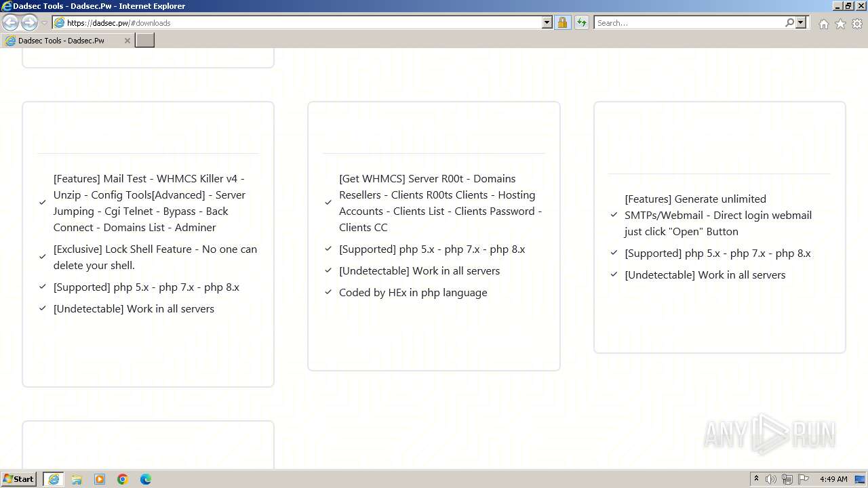Open Action Center flag icon
This screenshot has width=868, height=488.
tap(804, 479)
